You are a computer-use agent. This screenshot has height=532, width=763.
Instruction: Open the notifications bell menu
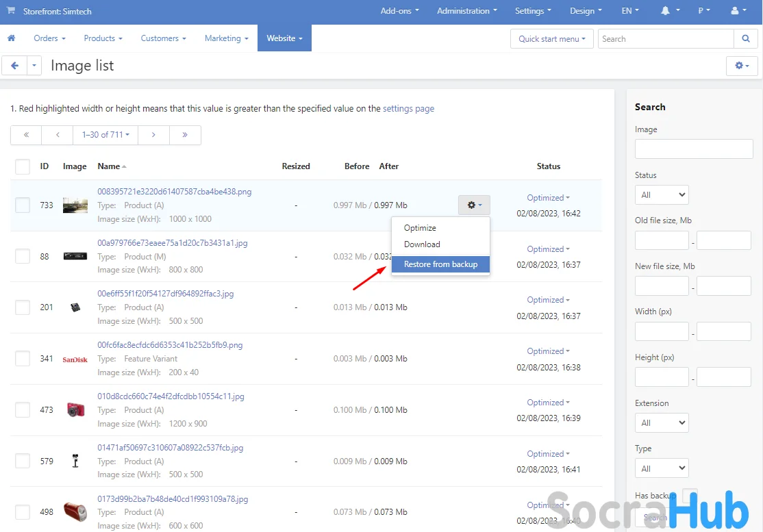click(x=669, y=12)
